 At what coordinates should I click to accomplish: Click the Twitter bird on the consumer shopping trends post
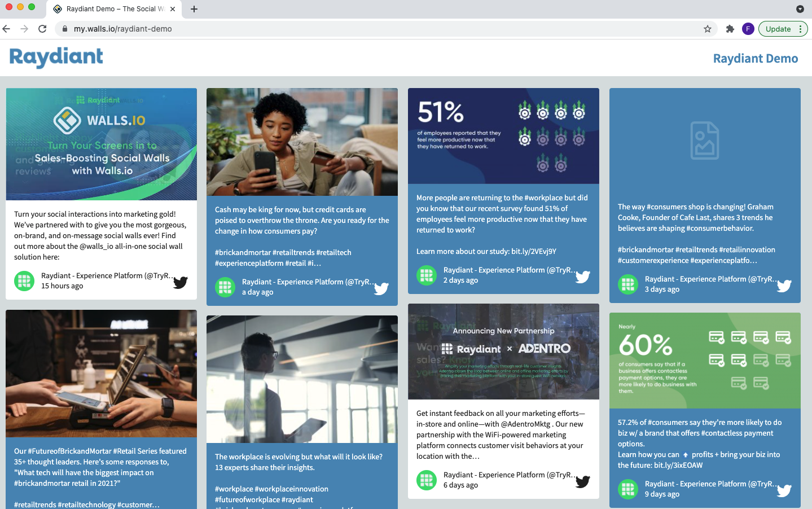pos(784,286)
